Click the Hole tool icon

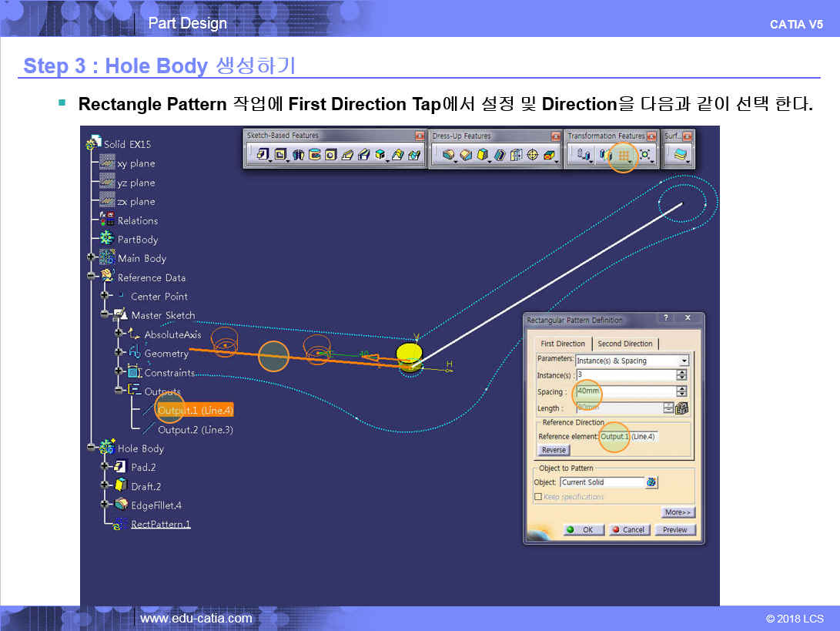[330, 155]
